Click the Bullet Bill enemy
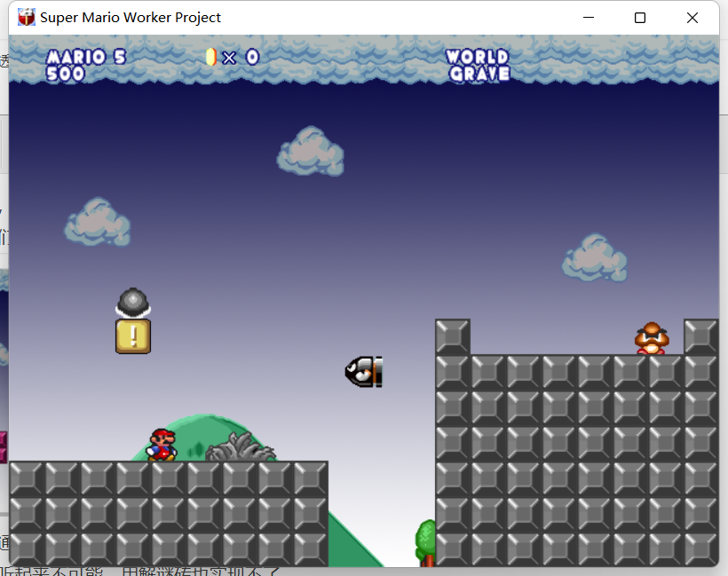Image resolution: width=728 pixels, height=576 pixels. click(364, 372)
